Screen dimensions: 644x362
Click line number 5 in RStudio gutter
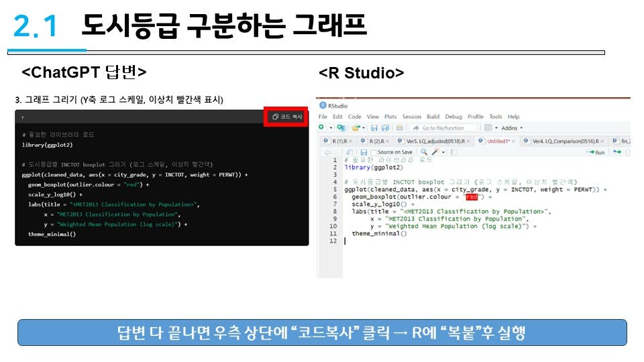point(335,190)
